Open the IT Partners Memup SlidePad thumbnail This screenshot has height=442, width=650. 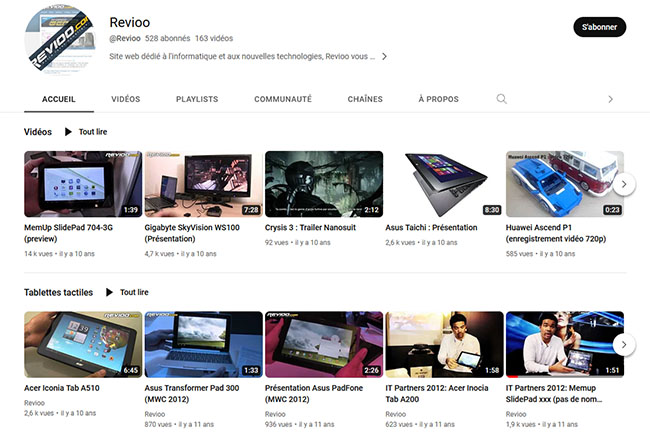[565, 345]
